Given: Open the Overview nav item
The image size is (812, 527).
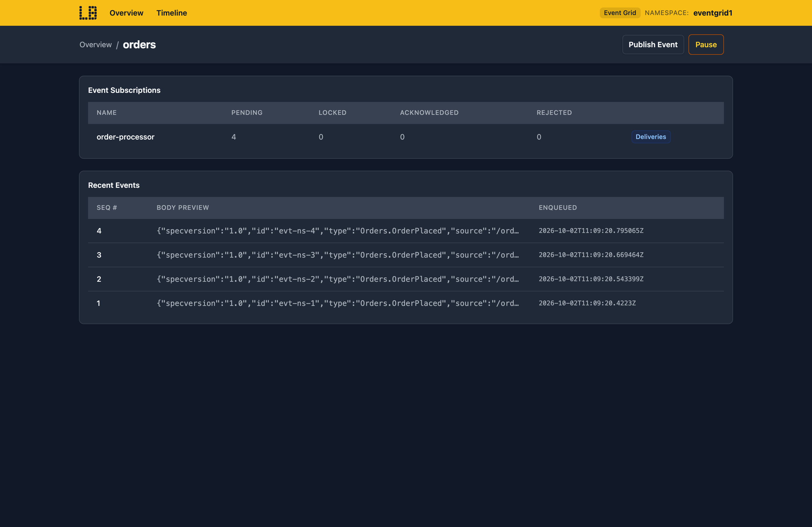Looking at the screenshot, I should click(x=126, y=13).
